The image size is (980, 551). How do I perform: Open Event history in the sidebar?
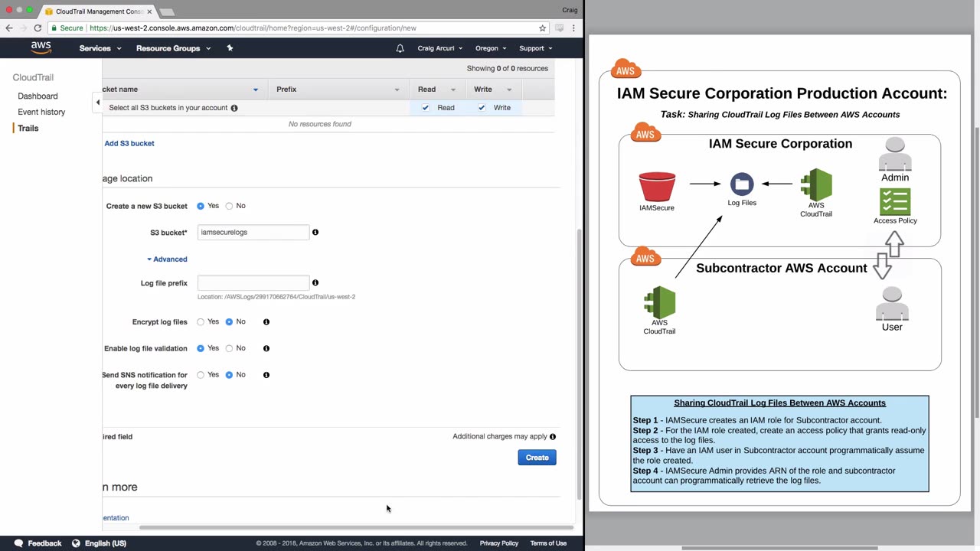(x=41, y=112)
